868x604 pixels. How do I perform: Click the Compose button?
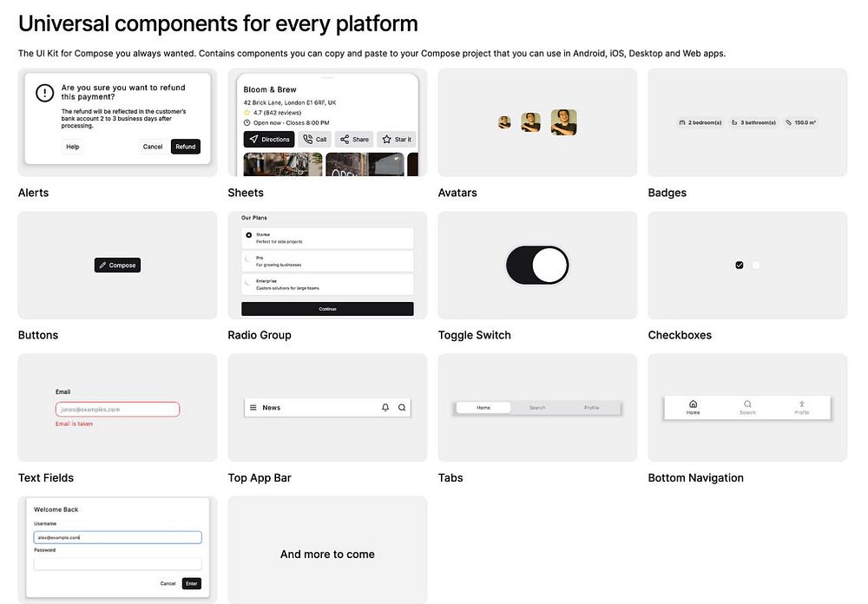pyautogui.click(x=117, y=266)
